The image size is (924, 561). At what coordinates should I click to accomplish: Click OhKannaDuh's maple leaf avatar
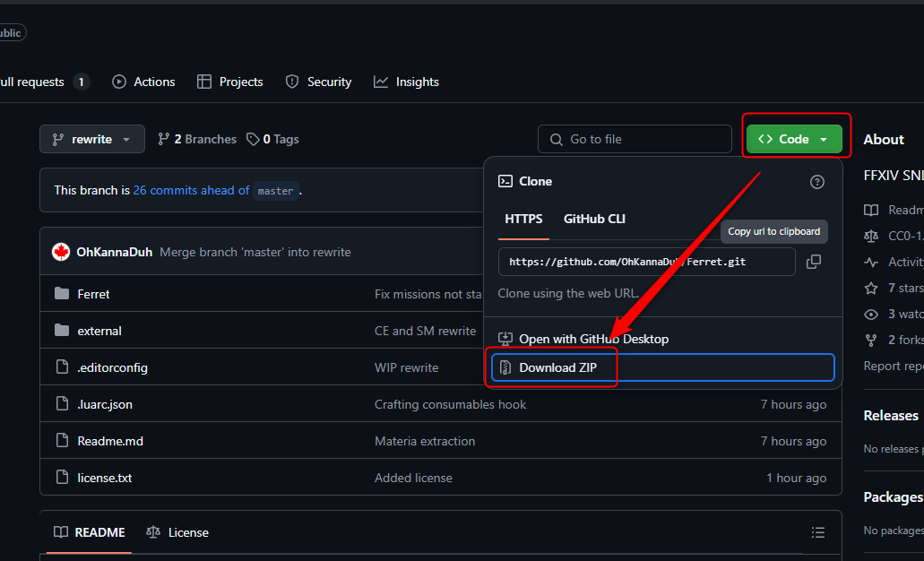(x=61, y=252)
